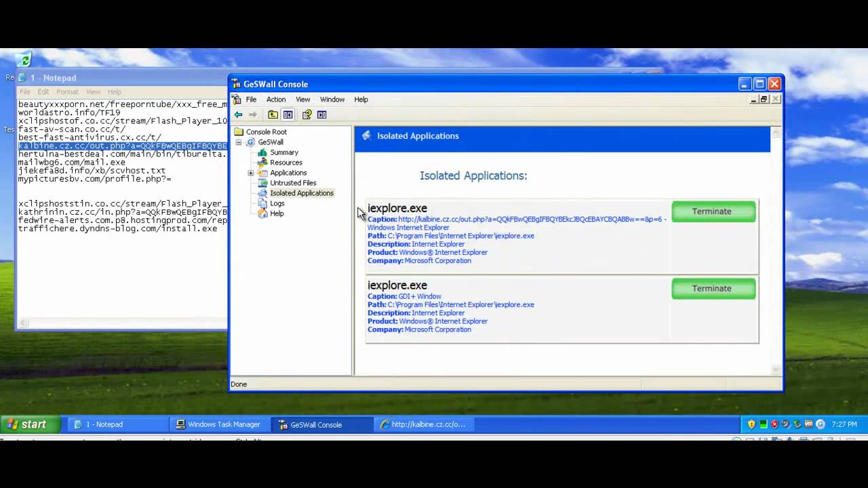Click the Back arrow in GeSWall toolbar

coord(238,115)
